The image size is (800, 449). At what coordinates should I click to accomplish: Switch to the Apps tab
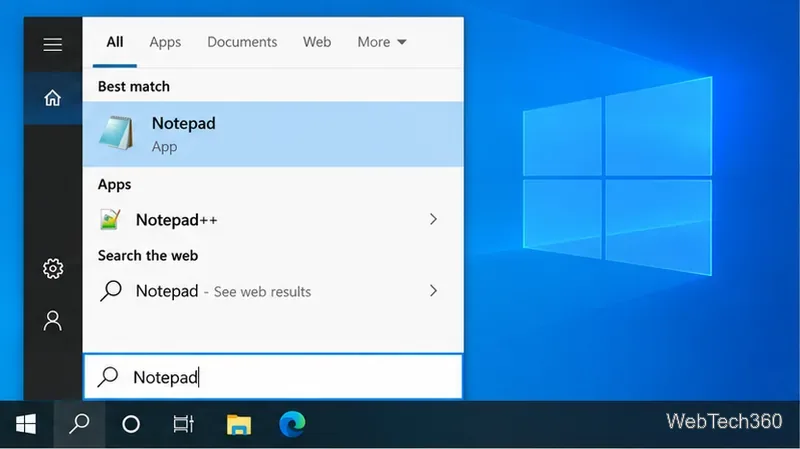point(165,42)
